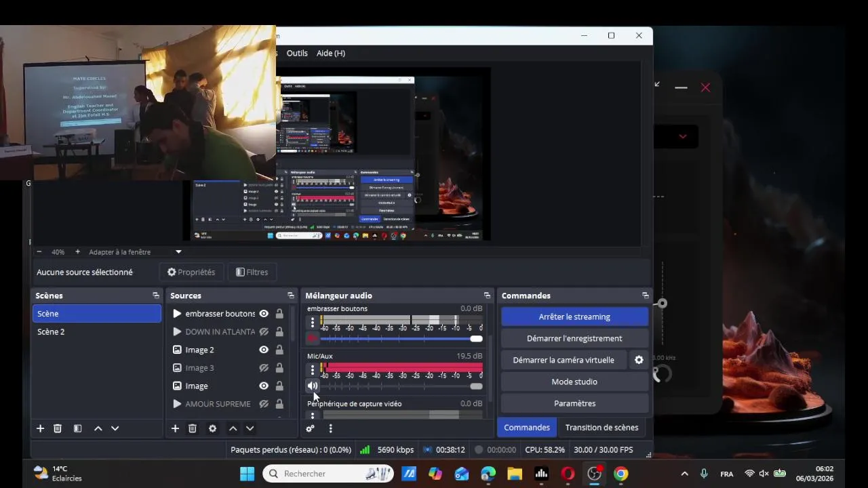This screenshot has height=488, width=868.
Task: Show the DOWN IN ATLANTA source
Action: coord(264,331)
